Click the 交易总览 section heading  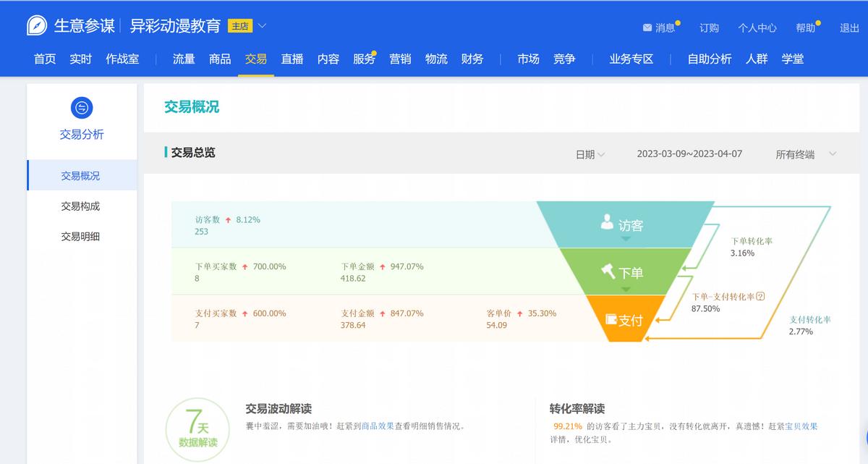[x=193, y=153]
